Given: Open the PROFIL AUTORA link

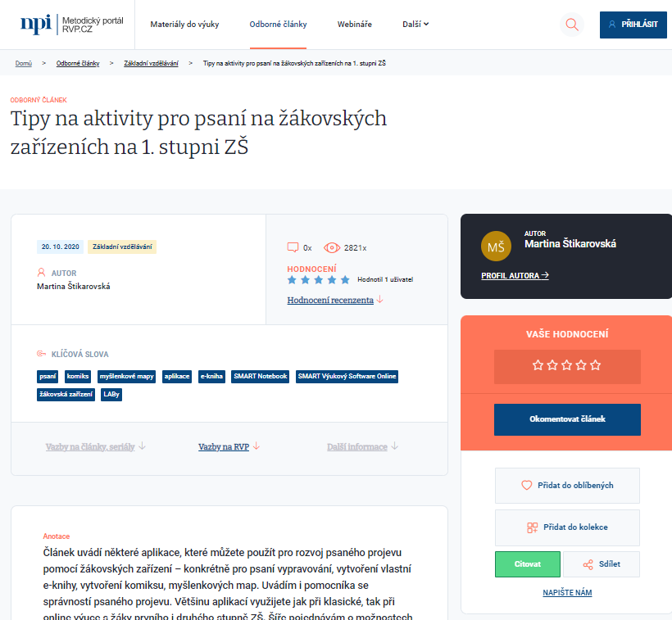Looking at the screenshot, I should [515, 276].
